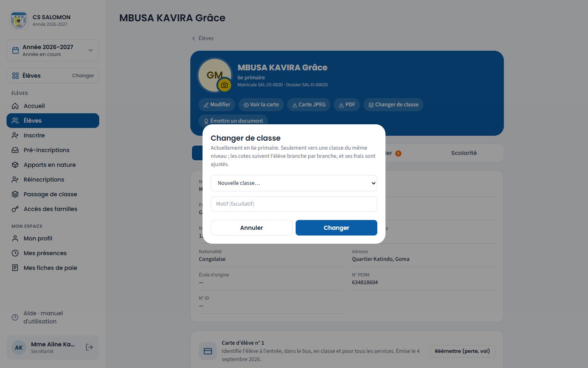This screenshot has height=368, width=588.
Task: Switch to the Scolarité tab
Action: (464, 153)
